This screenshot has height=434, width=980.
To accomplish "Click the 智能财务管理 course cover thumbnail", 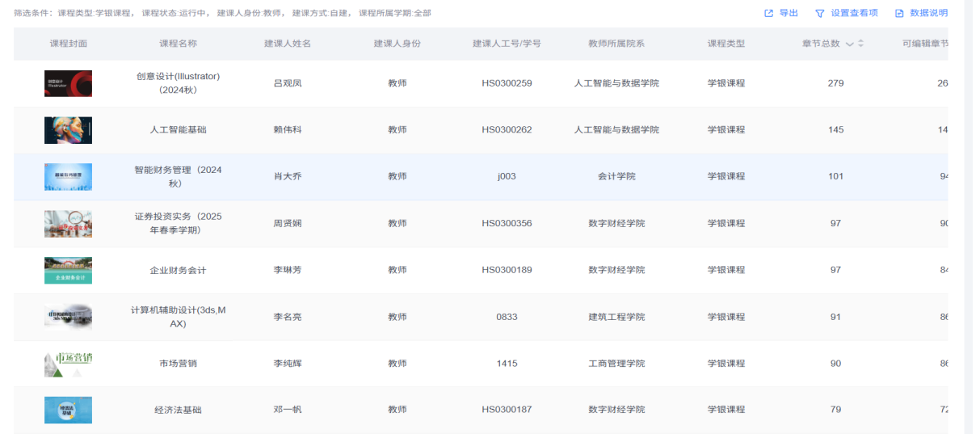I will tap(68, 177).
